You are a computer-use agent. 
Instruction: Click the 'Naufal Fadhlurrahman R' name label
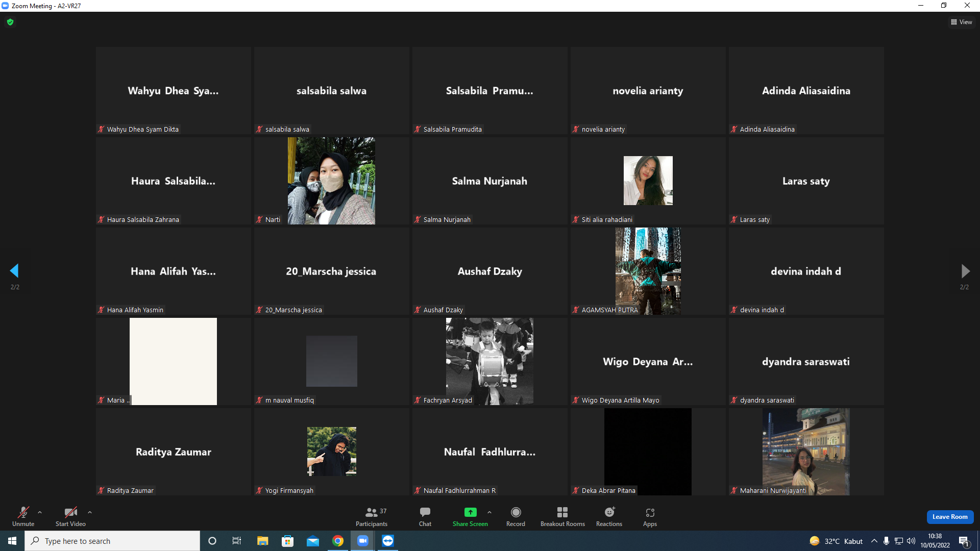[x=459, y=491]
